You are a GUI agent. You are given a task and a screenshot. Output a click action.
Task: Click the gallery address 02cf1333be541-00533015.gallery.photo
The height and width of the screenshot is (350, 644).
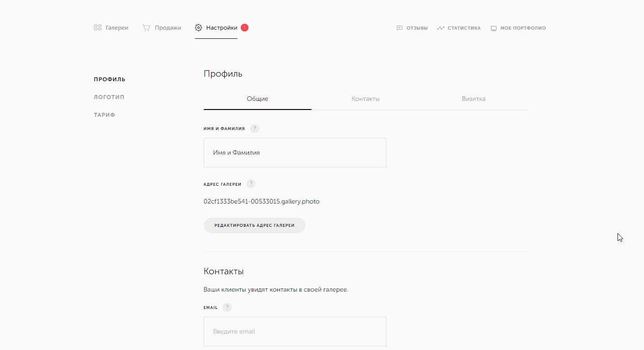click(x=262, y=201)
